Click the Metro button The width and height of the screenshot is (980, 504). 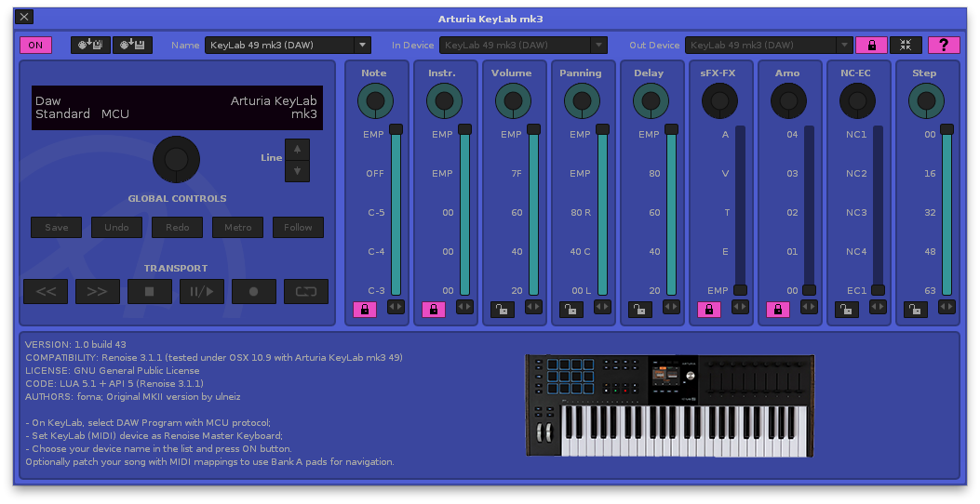tap(237, 227)
